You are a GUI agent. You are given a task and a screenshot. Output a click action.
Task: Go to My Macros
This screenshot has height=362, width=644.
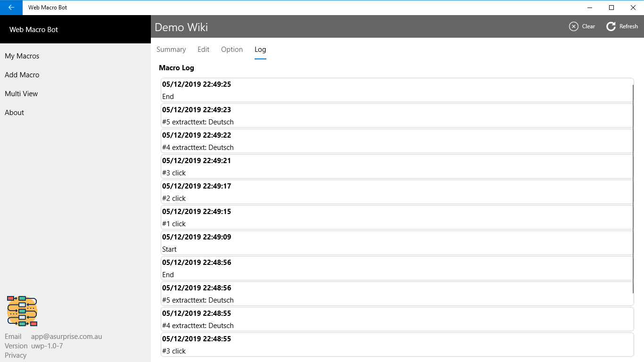[22, 56]
